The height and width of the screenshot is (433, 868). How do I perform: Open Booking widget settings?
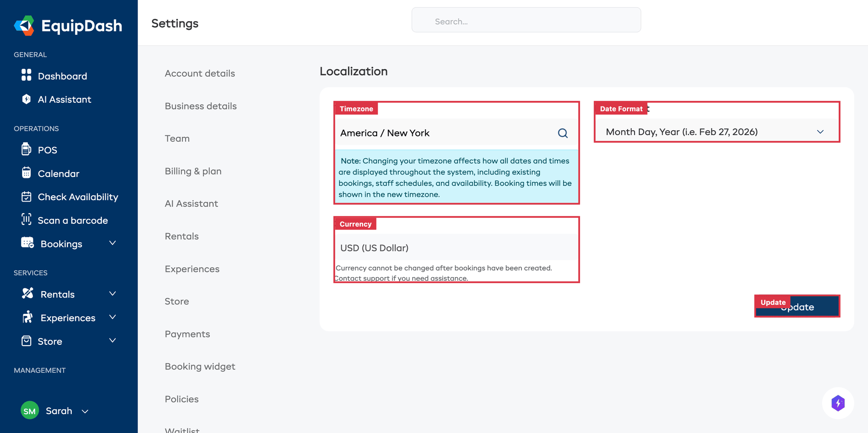point(200,366)
